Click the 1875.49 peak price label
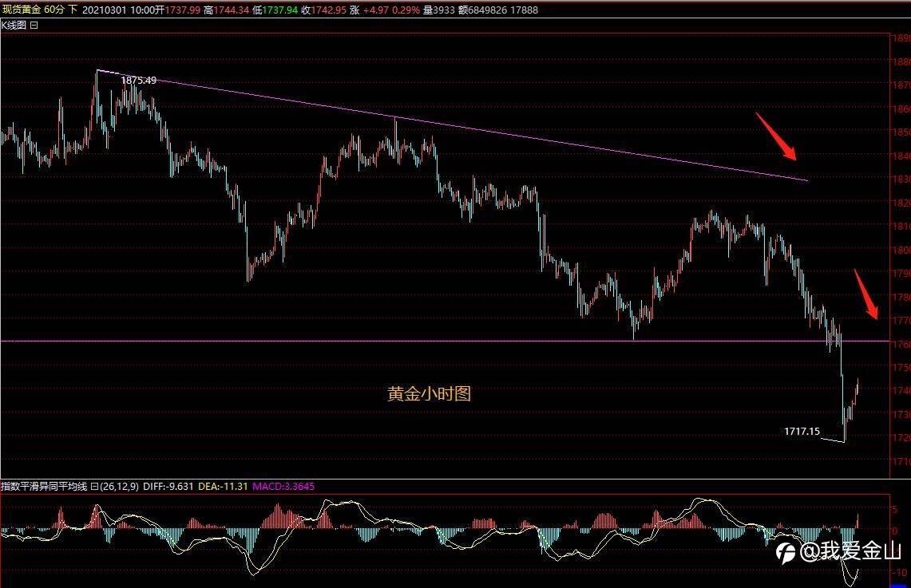This screenshot has width=911, height=588. pyautogui.click(x=138, y=80)
